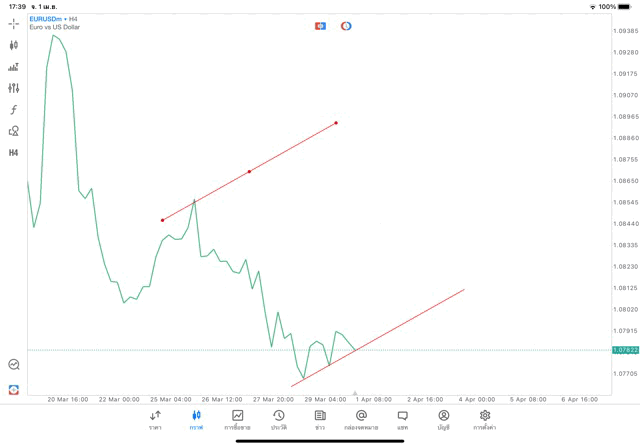Open the chart settings sliders icon
This screenshot has height=447, width=640.
[x=14, y=88]
